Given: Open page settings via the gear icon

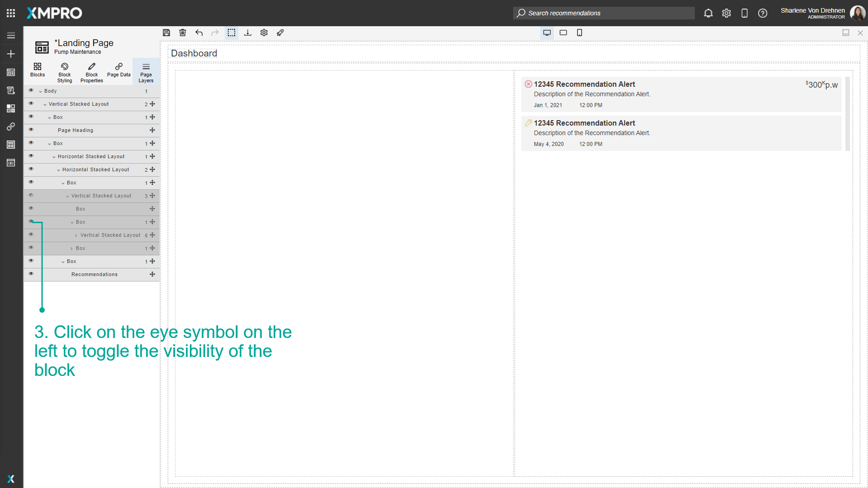Looking at the screenshot, I should [x=264, y=33].
